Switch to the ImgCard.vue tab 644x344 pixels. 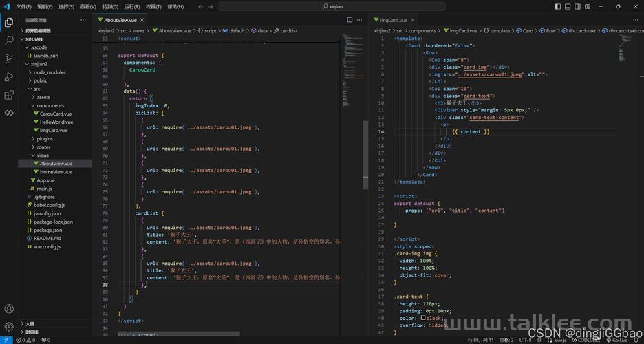(393, 20)
